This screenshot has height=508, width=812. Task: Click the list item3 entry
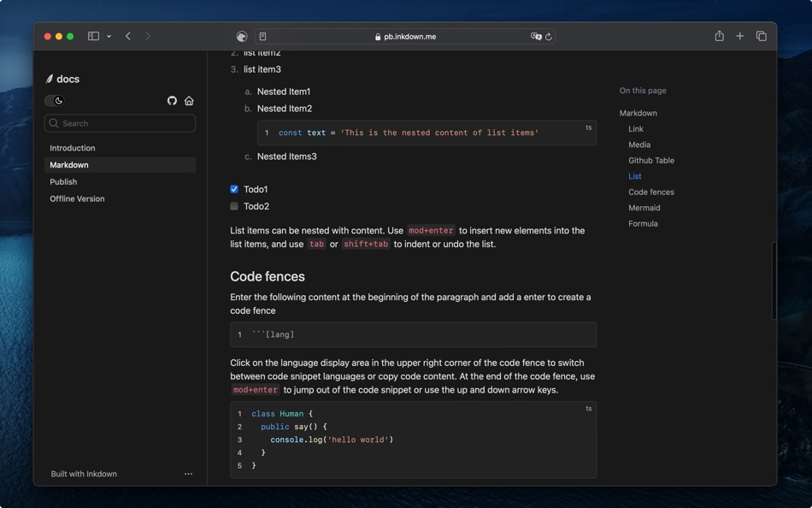click(x=262, y=69)
